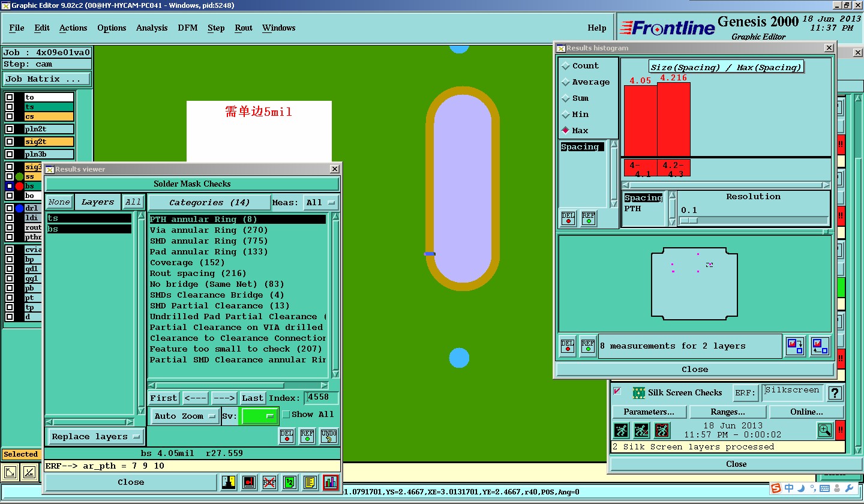Open the Edit menu

tap(42, 28)
